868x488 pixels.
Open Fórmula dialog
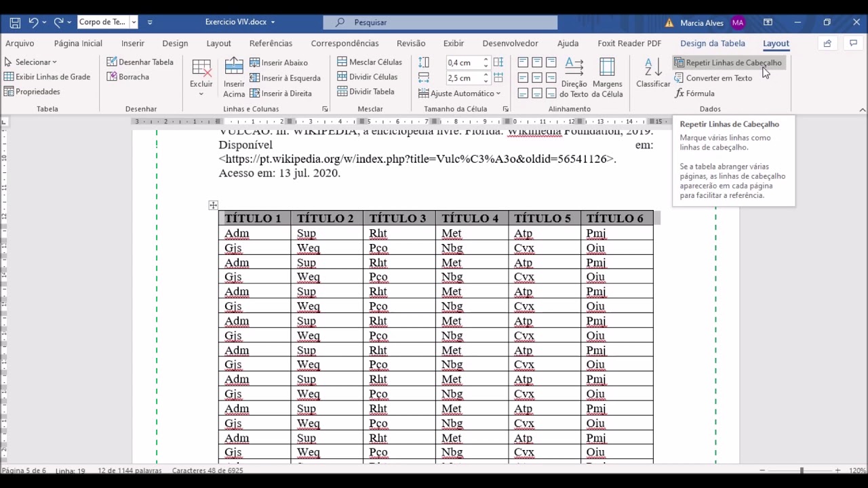(x=694, y=94)
